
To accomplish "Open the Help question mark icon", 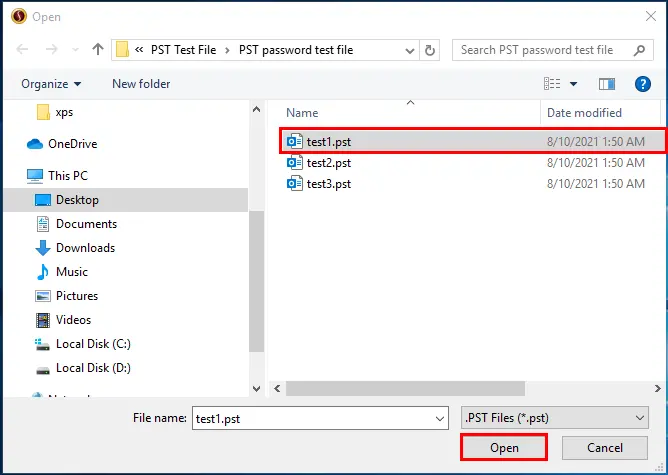I will coord(643,84).
